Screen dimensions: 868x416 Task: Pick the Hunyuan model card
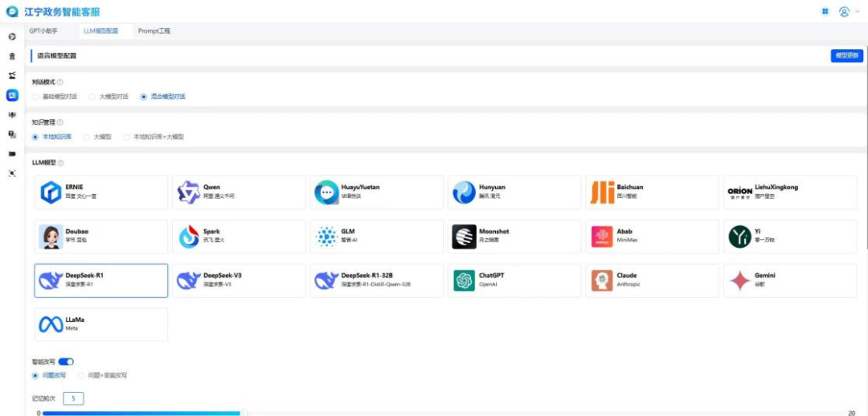pos(514,192)
